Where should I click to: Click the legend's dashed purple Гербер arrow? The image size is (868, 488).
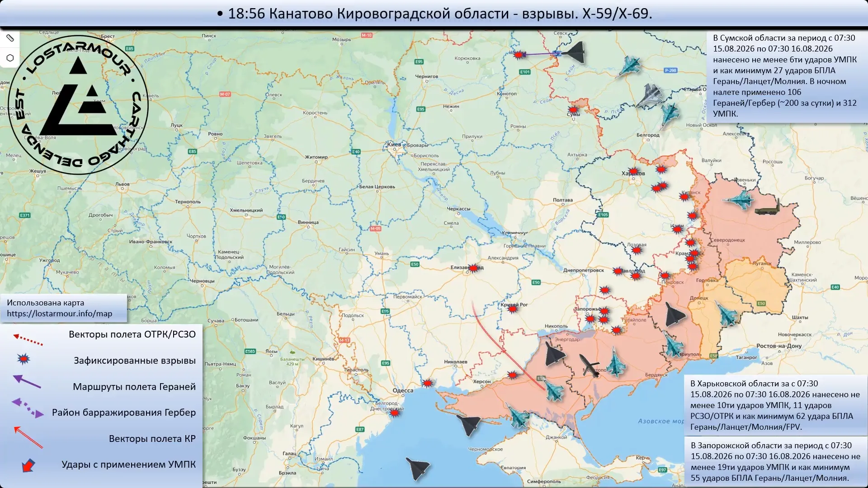28,408
